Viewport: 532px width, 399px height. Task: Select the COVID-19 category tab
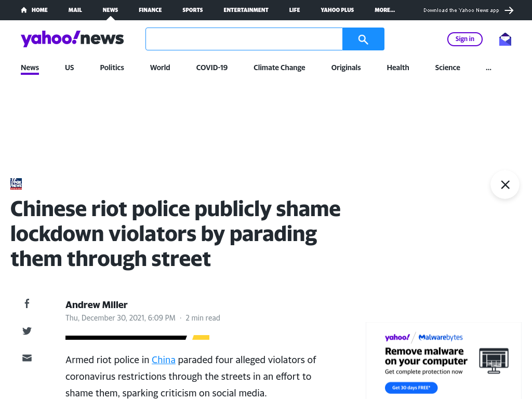212,68
